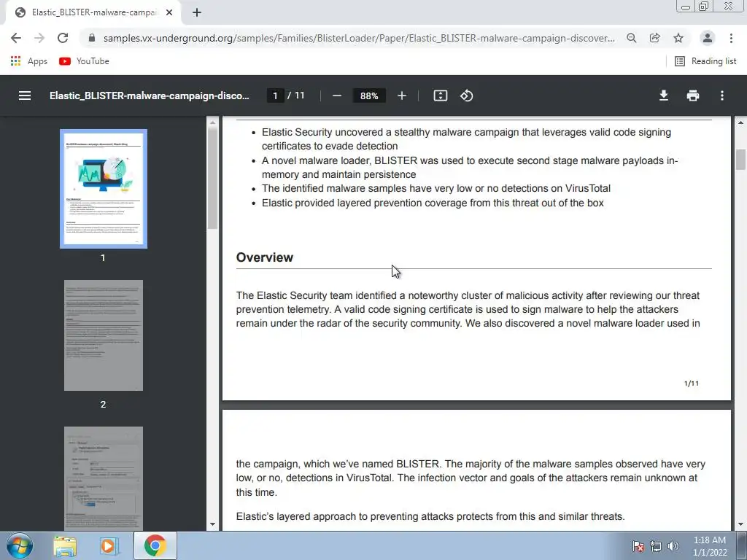Zoom out the PDF with minus

[x=337, y=96]
